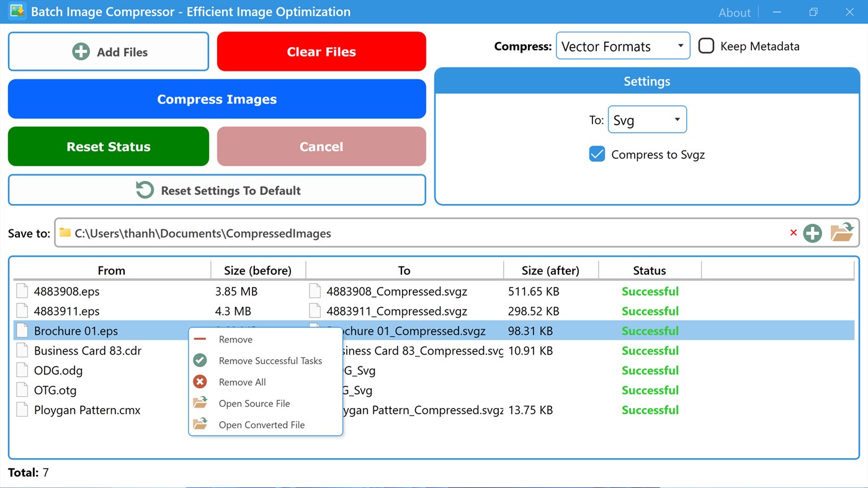Image resolution: width=868 pixels, height=488 pixels.
Task: Click file icon beside 4883911_Compressed.svgz
Action: 315,311
